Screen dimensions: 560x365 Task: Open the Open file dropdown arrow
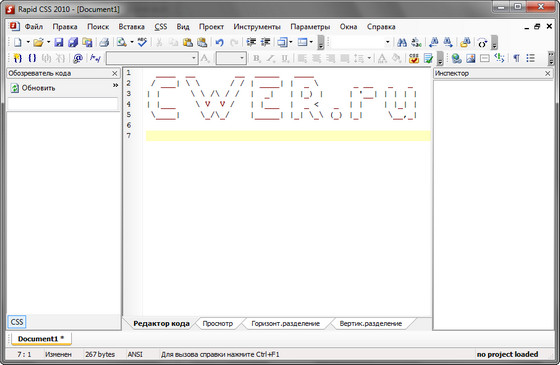pyautogui.click(x=48, y=42)
